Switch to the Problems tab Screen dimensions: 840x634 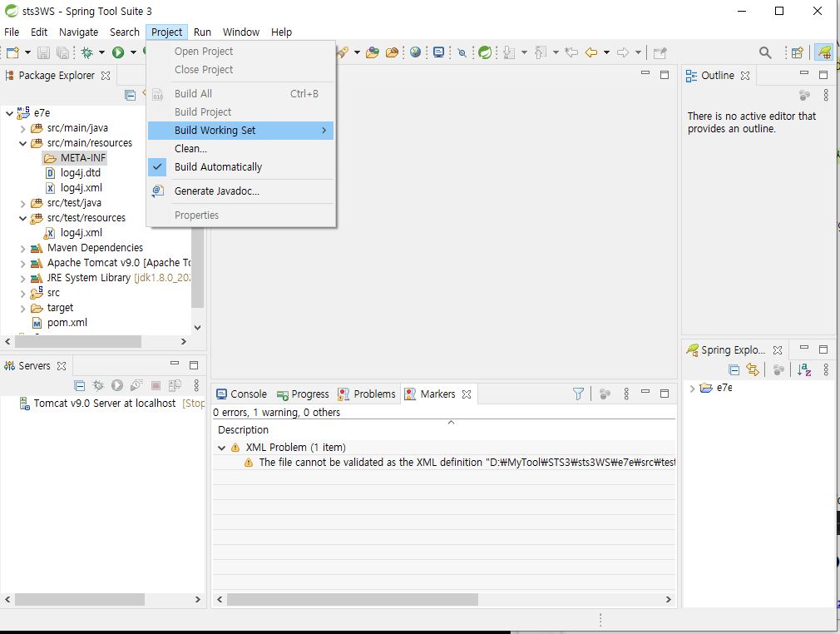pos(367,394)
